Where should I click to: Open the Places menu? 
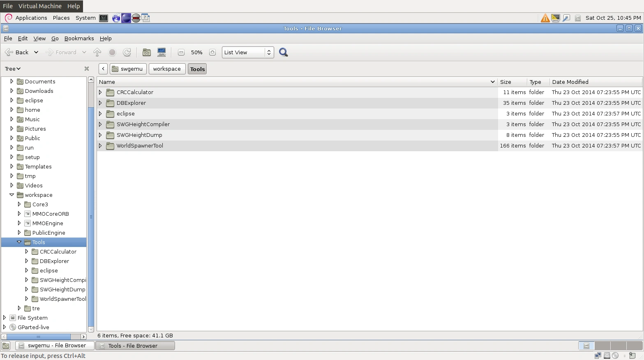(x=61, y=18)
